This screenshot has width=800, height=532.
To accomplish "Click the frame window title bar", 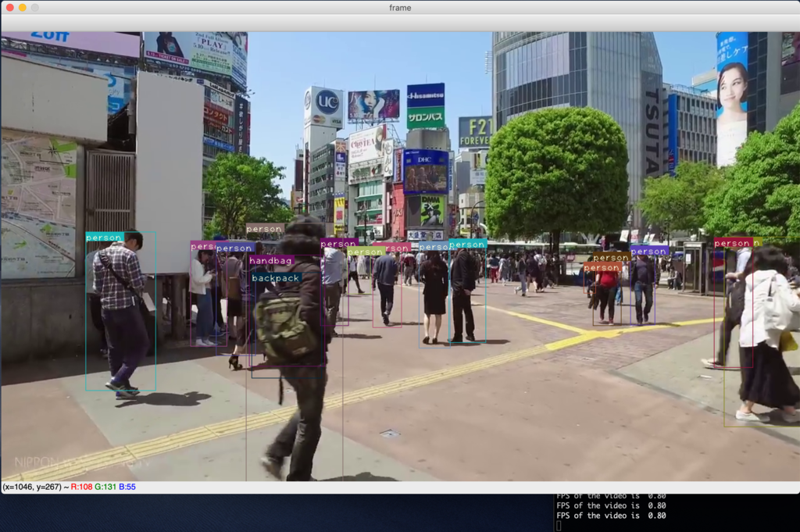I will coord(400,8).
